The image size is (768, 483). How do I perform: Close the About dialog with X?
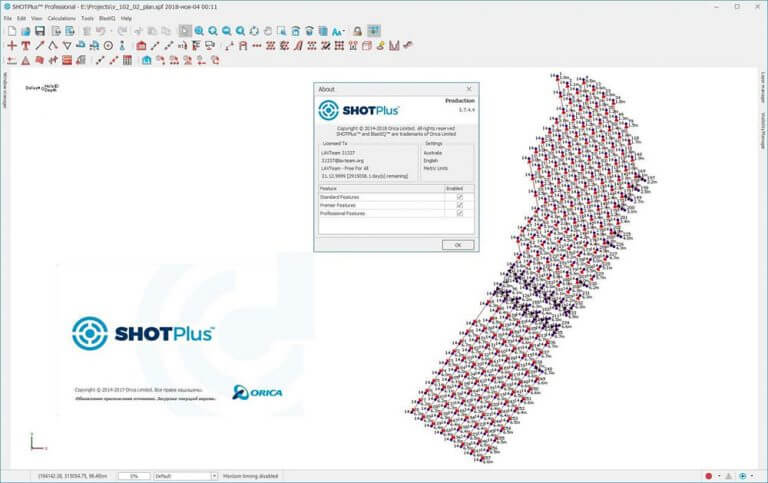[469, 89]
